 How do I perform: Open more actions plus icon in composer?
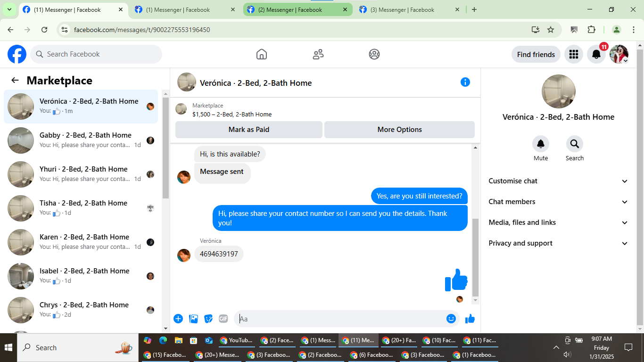(178, 319)
